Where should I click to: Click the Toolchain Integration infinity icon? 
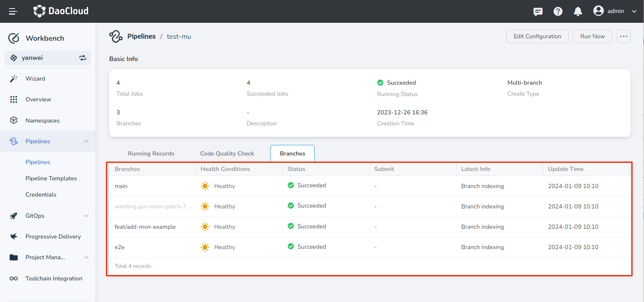pyautogui.click(x=14, y=278)
